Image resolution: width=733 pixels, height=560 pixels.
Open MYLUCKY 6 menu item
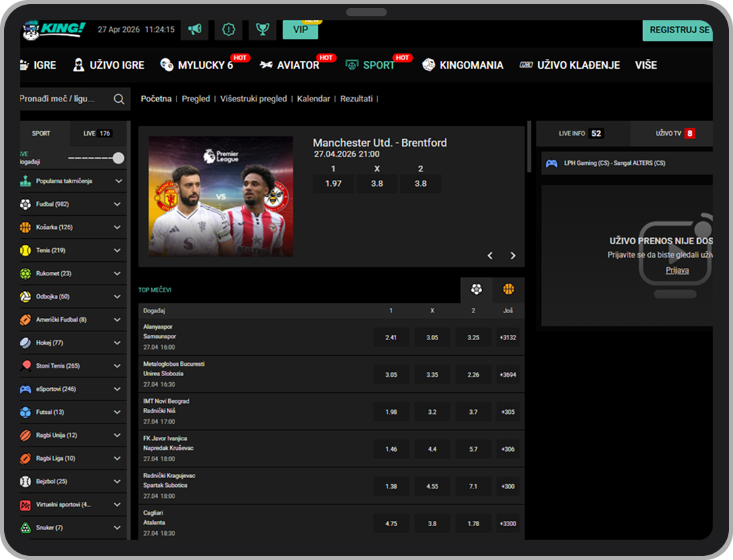point(197,65)
